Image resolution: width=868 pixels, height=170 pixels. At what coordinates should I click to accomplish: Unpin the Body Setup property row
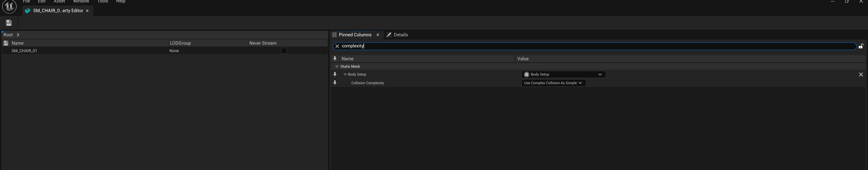335,75
